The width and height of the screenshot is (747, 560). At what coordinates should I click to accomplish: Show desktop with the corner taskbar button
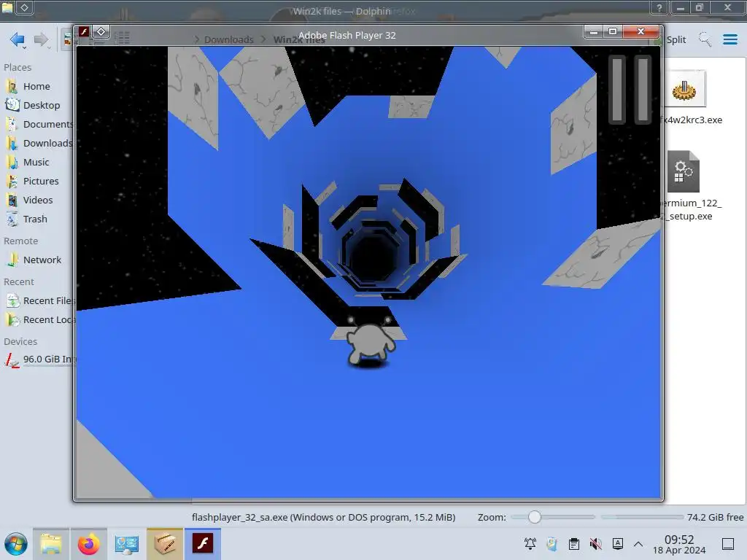tap(728, 544)
